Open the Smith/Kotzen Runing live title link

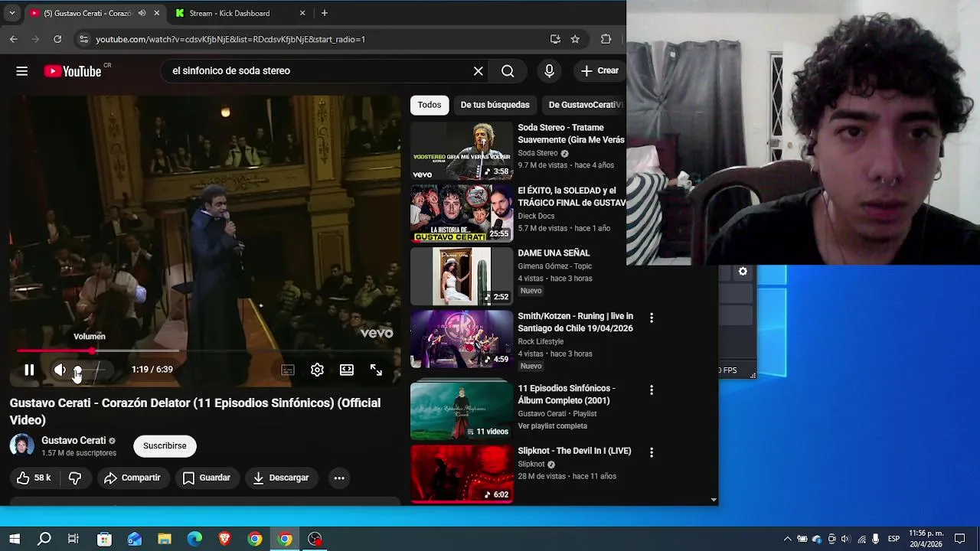[575, 322]
